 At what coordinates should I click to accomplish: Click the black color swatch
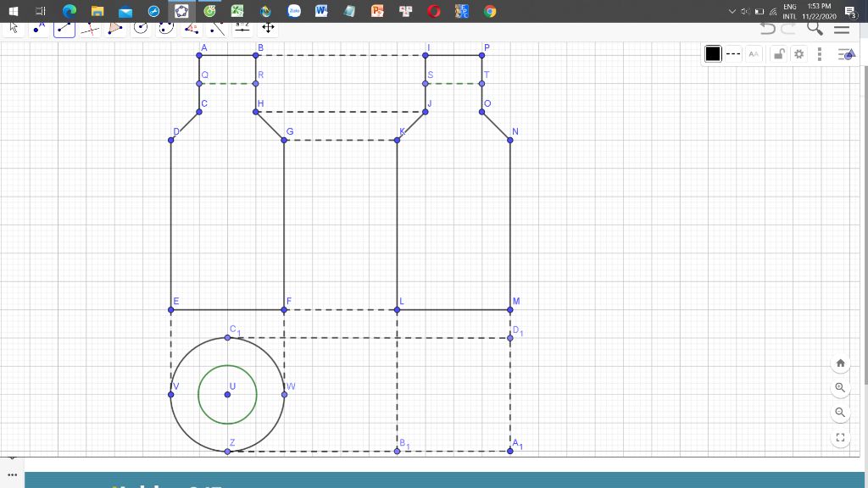point(713,54)
